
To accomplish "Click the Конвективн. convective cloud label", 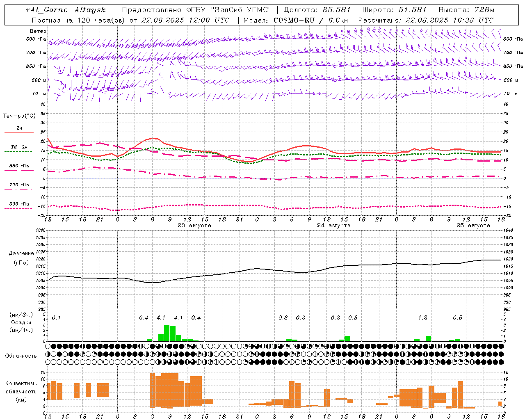I will pyautogui.click(x=21, y=383).
